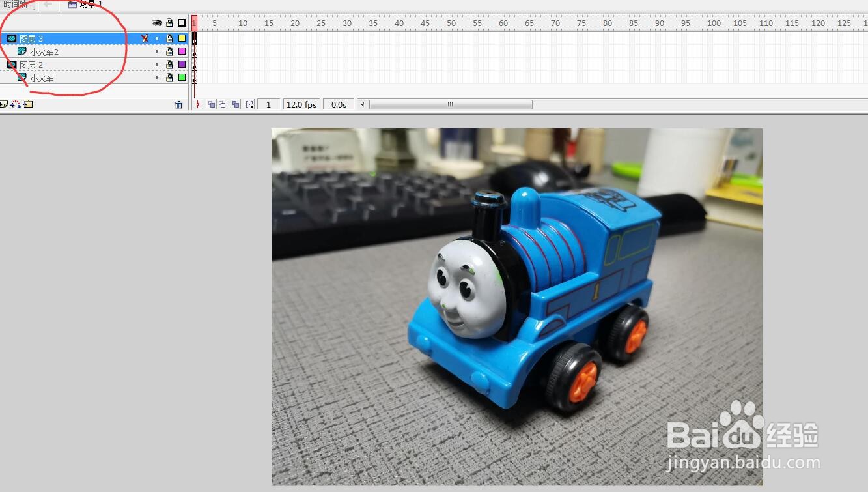Delete layer with the trash can icon
Screen dimensions: 868x492
tap(179, 104)
